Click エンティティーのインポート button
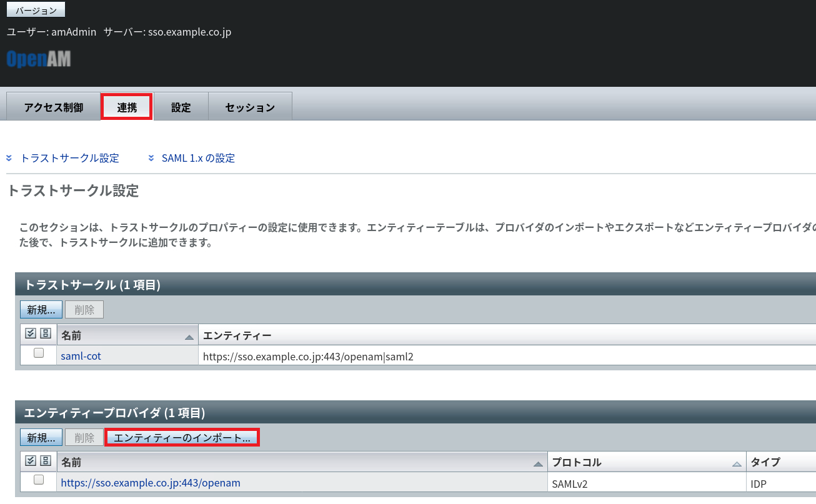The width and height of the screenshot is (816, 504). tap(182, 438)
